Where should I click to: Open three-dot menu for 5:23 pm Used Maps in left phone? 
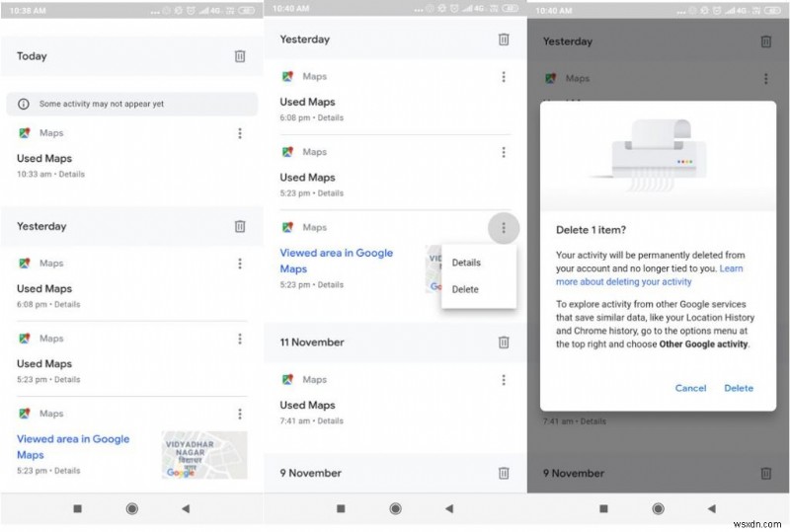tap(240, 339)
